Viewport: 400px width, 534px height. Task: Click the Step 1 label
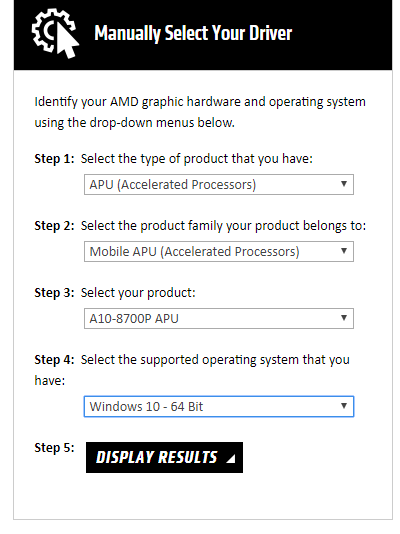(x=54, y=159)
